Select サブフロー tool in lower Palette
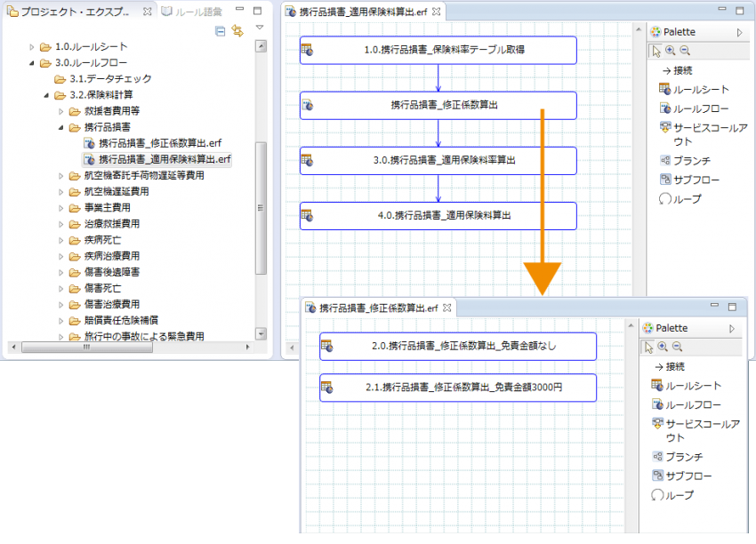 click(x=683, y=476)
